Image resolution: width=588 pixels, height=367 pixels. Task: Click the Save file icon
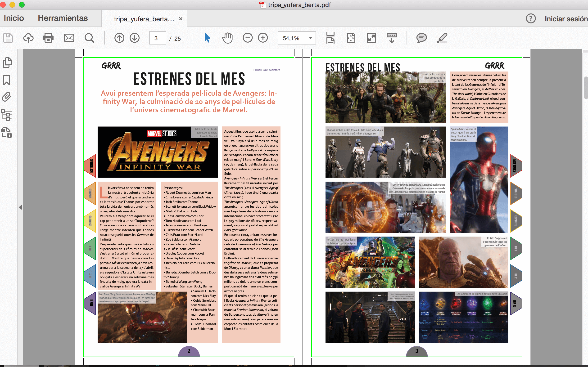click(x=8, y=38)
